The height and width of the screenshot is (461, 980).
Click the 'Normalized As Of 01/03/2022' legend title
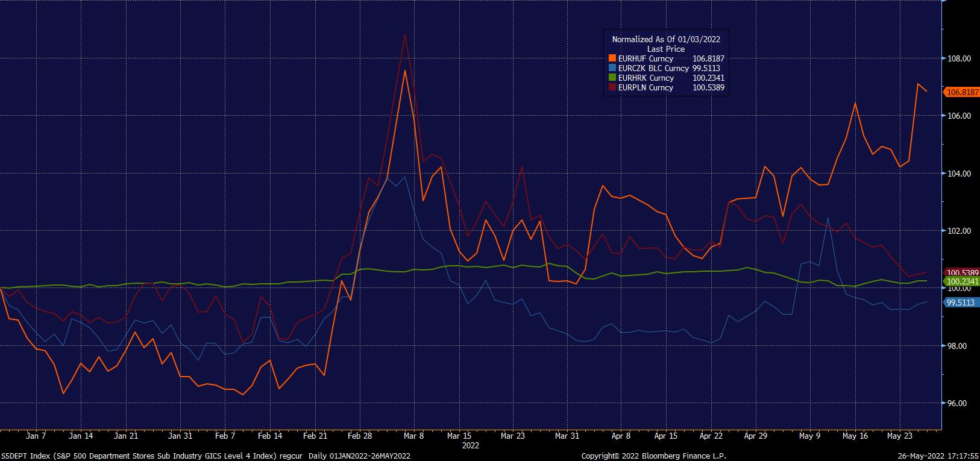(666, 39)
